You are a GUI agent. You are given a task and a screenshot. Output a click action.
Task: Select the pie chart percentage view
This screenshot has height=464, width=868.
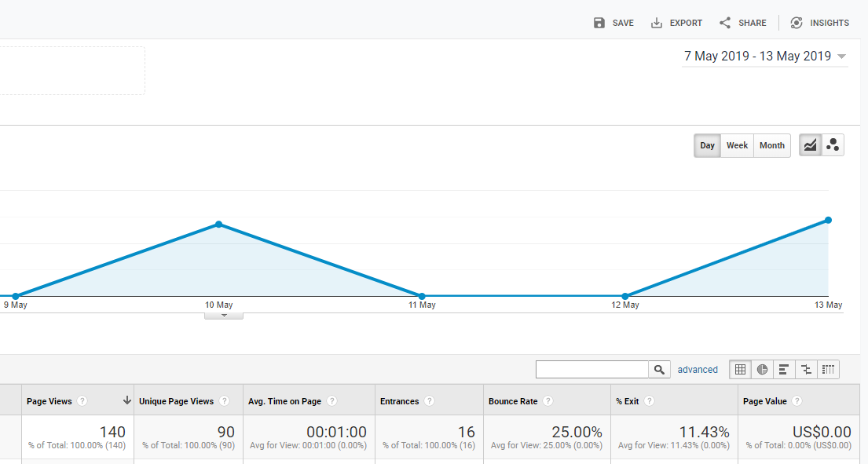(x=762, y=370)
